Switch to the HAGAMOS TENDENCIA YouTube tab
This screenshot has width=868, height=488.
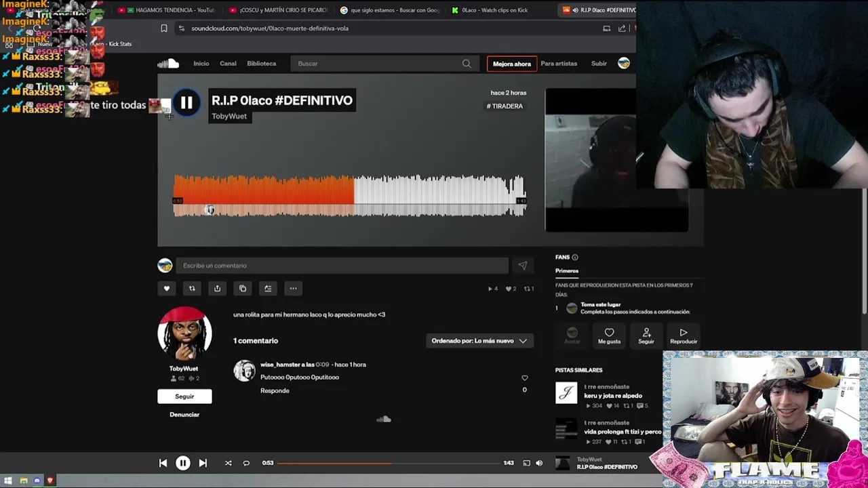[x=166, y=10]
